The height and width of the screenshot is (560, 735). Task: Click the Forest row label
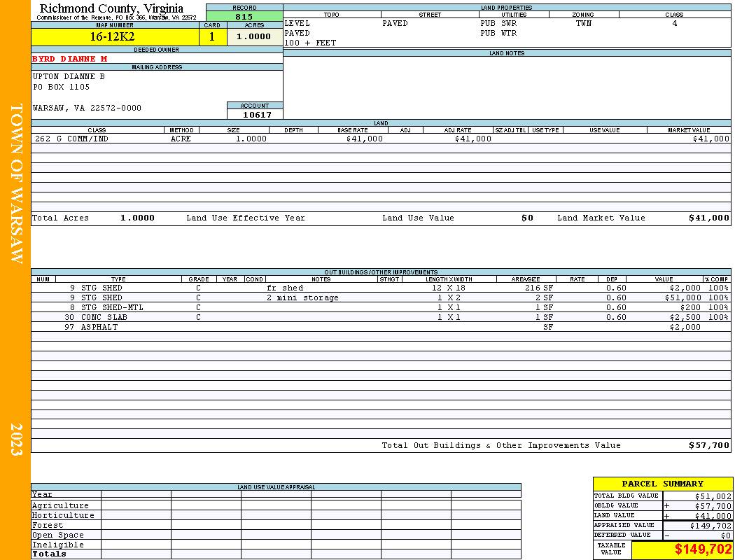[48, 525]
